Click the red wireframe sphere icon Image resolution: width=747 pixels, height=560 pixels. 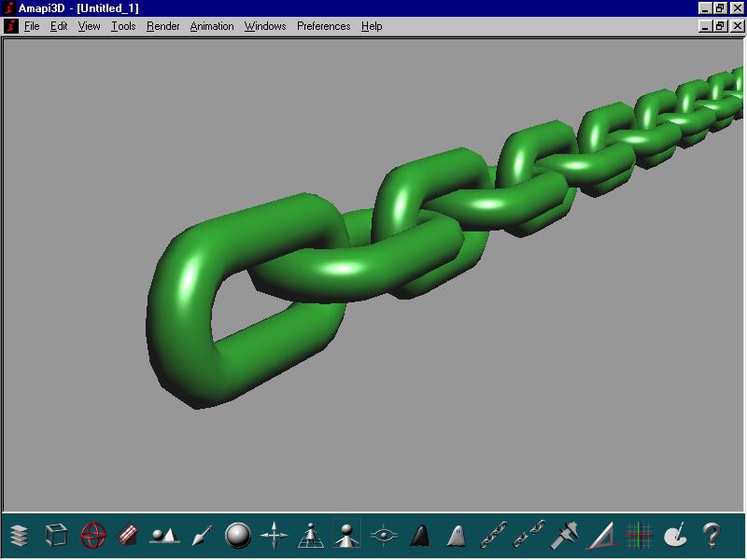point(93,535)
